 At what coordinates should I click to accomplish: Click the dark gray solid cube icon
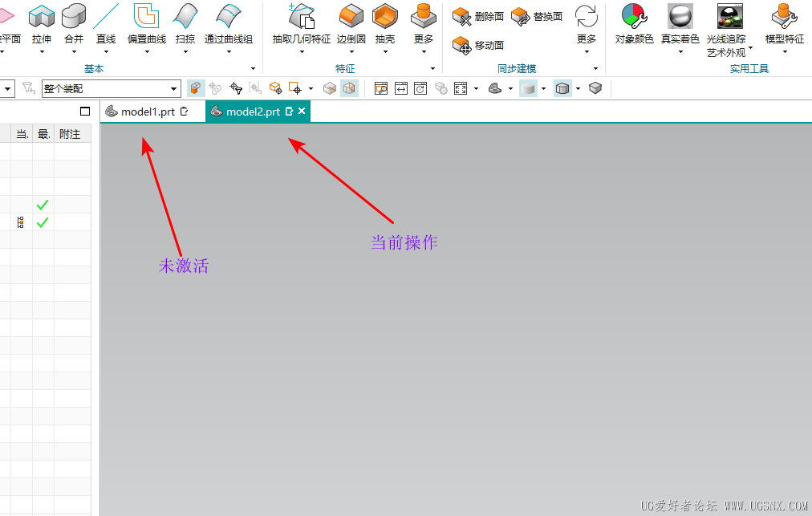click(x=595, y=88)
